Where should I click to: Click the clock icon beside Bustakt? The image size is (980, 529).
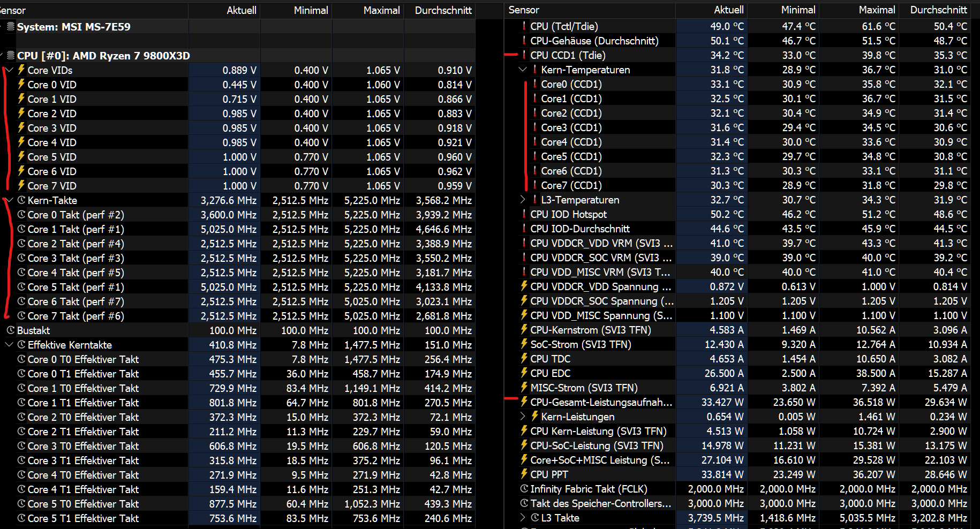11,330
